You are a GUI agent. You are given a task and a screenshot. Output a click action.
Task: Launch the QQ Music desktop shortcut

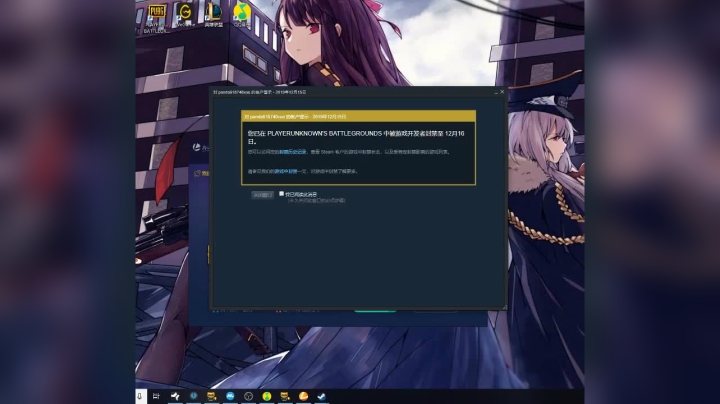[x=242, y=16]
